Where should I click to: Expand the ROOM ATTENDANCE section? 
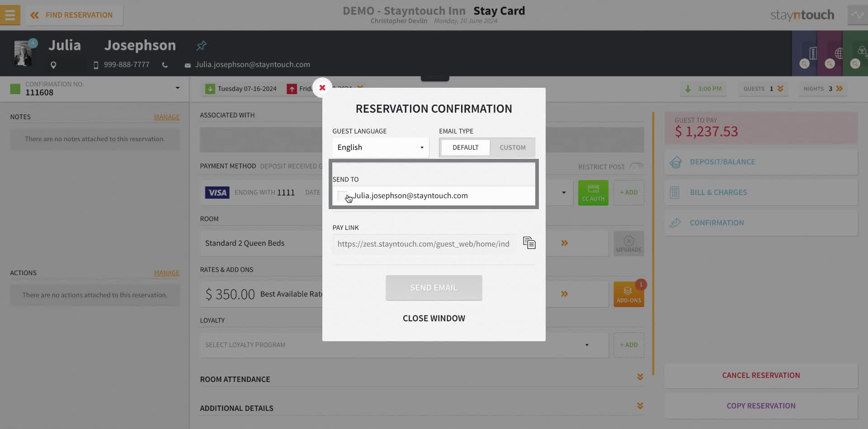point(640,377)
